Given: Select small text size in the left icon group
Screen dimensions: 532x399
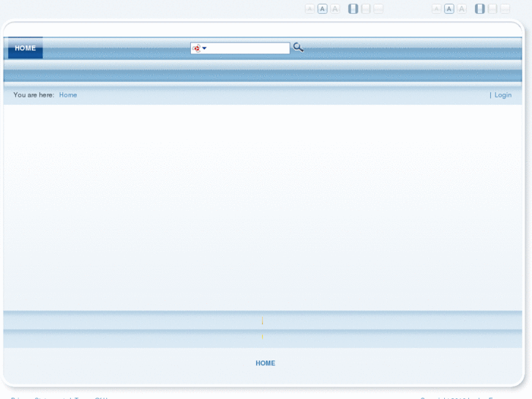Looking at the screenshot, I should [x=310, y=9].
